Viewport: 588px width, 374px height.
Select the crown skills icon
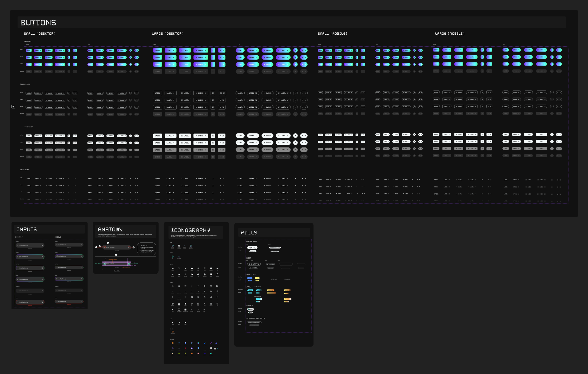185,323
